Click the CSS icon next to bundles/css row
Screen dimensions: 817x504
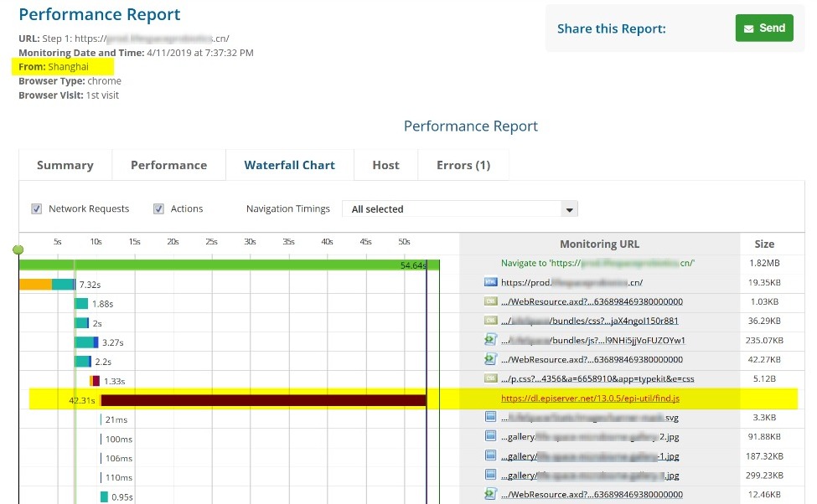(491, 321)
